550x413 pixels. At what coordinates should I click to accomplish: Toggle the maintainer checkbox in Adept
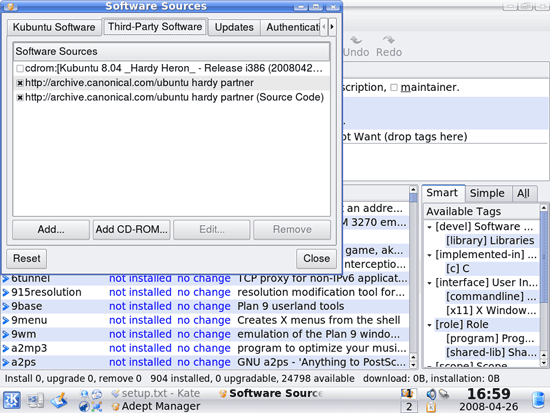pyautogui.click(x=394, y=87)
